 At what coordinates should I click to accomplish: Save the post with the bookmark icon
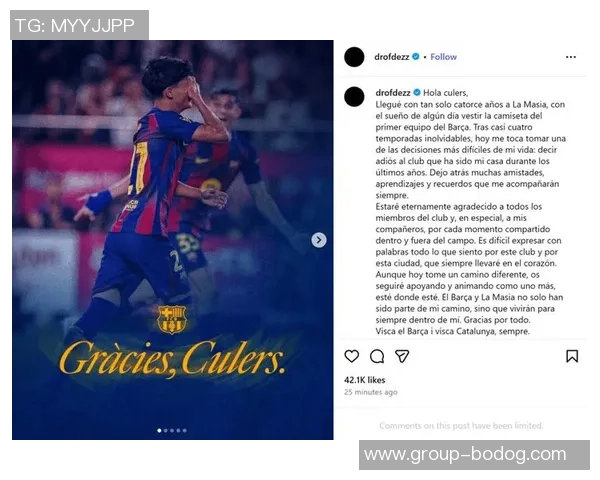pyautogui.click(x=572, y=356)
